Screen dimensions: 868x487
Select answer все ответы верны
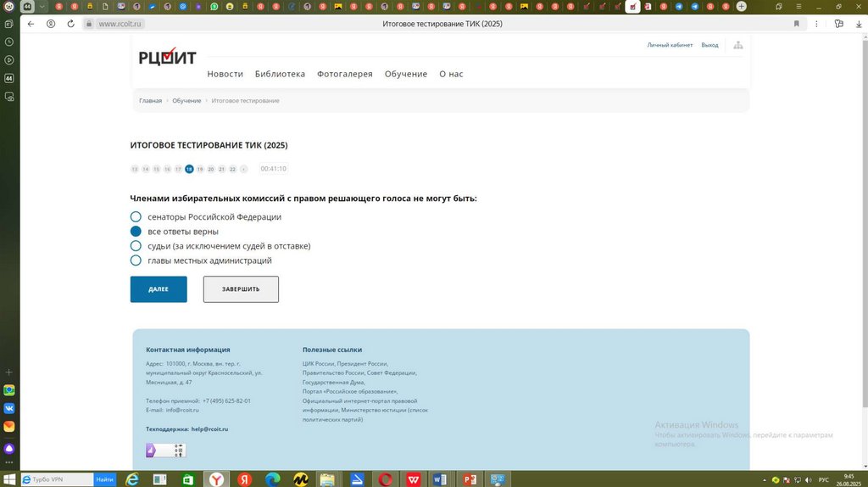tap(136, 231)
